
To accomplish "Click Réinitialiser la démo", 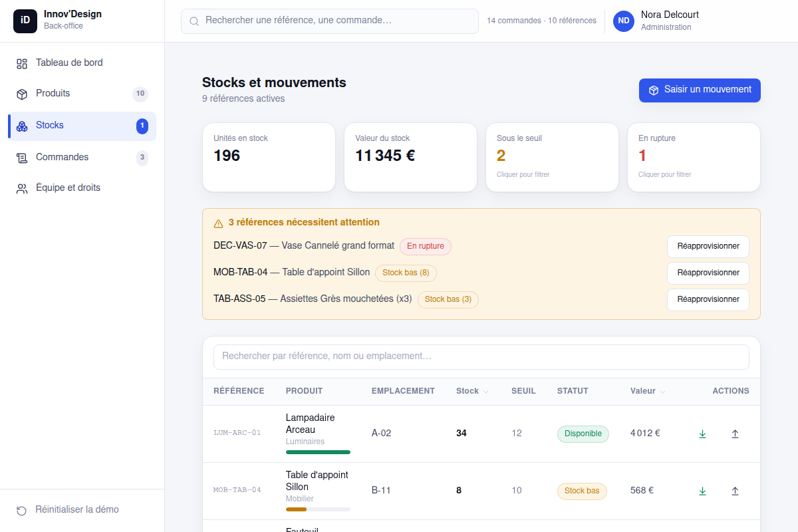I will point(82,510).
